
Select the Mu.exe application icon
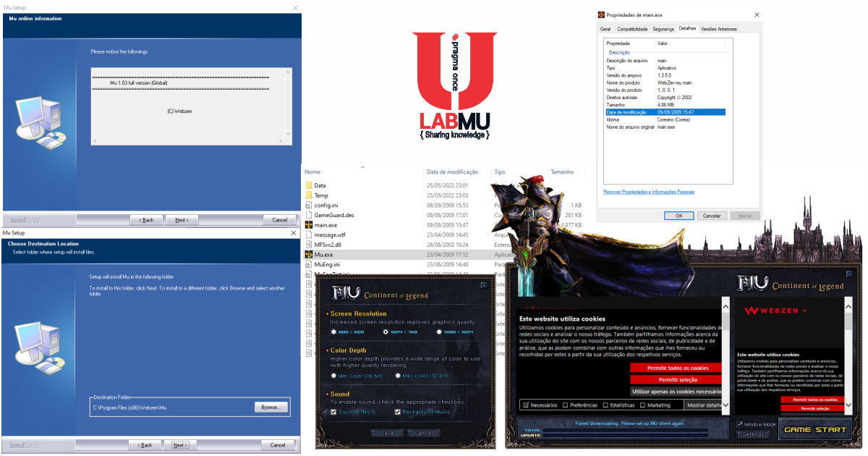click(309, 255)
